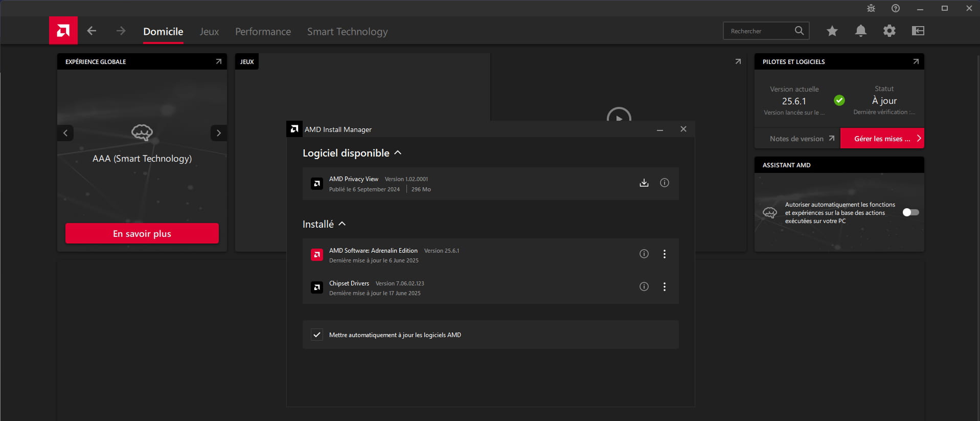980x421 pixels.
Task: Toggle the Assistant AMD auto-authorize switch
Action: pos(911,212)
